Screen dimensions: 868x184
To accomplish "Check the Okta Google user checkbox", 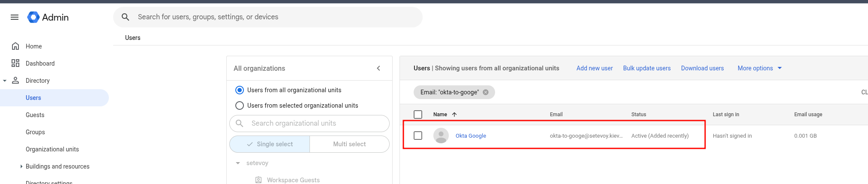I will (418, 136).
